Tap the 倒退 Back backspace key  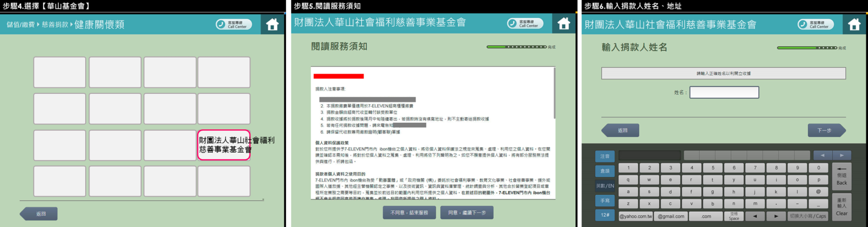click(842, 176)
